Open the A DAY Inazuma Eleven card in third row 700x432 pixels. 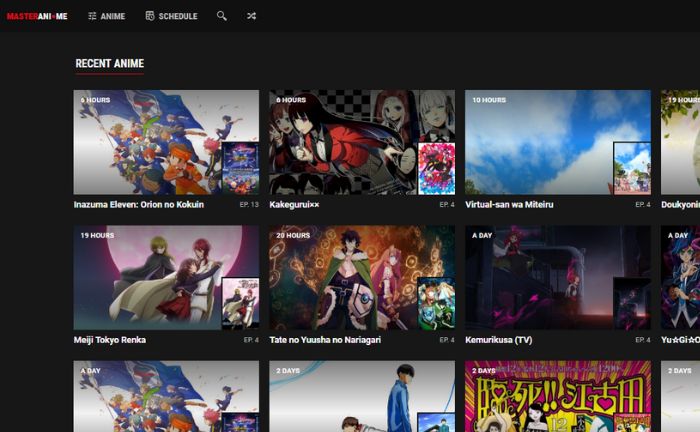pos(166,396)
